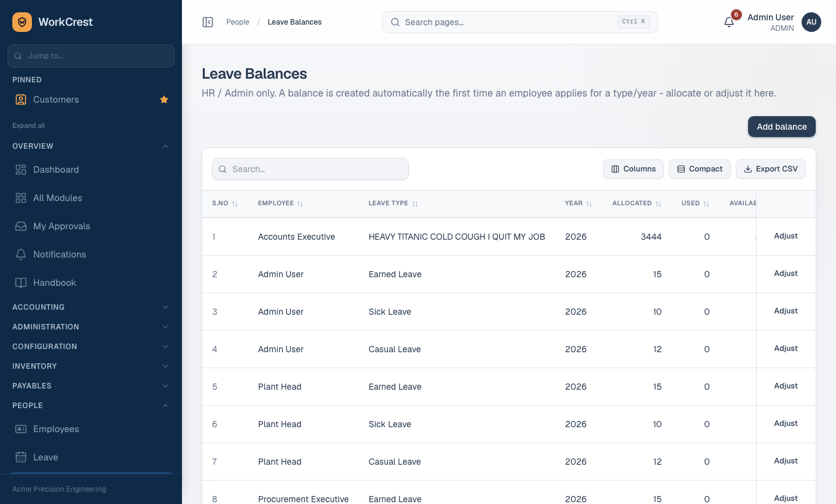Click the Notifications bell icon in sidebar
This screenshot has width=836, height=504.
(21, 254)
